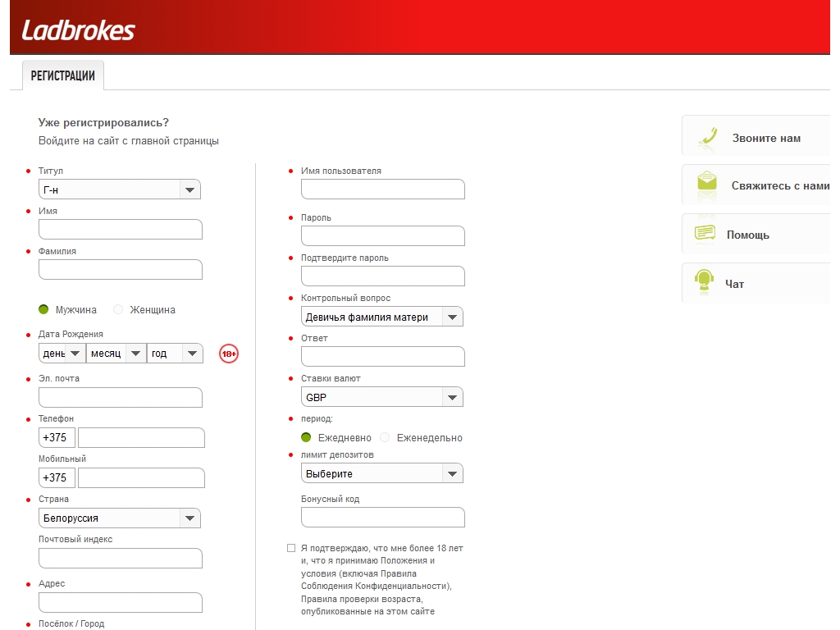Select the Женщина radio button

(118, 309)
